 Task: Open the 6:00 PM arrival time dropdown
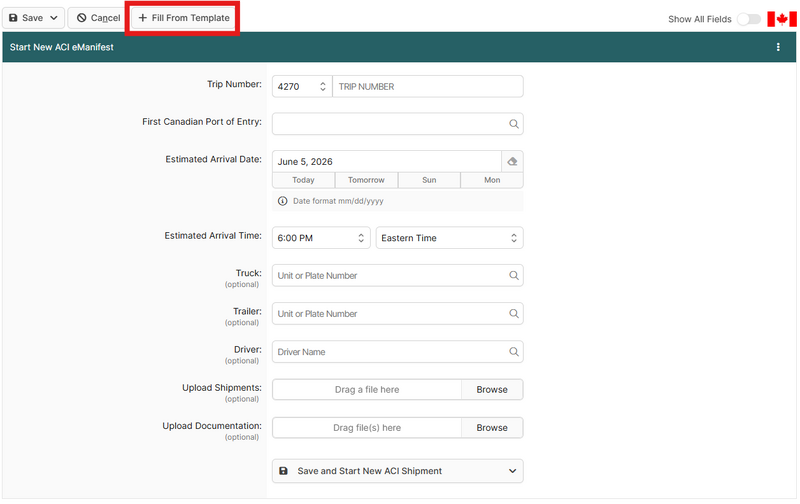click(x=321, y=238)
